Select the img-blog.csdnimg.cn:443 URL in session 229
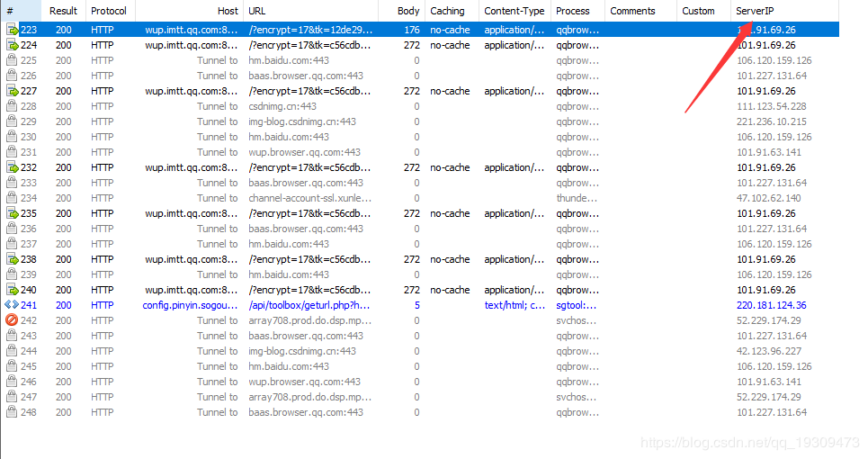 coord(301,121)
